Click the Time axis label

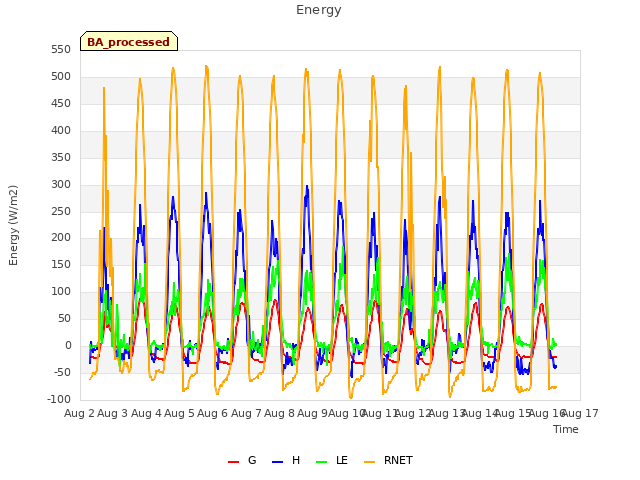(x=566, y=429)
